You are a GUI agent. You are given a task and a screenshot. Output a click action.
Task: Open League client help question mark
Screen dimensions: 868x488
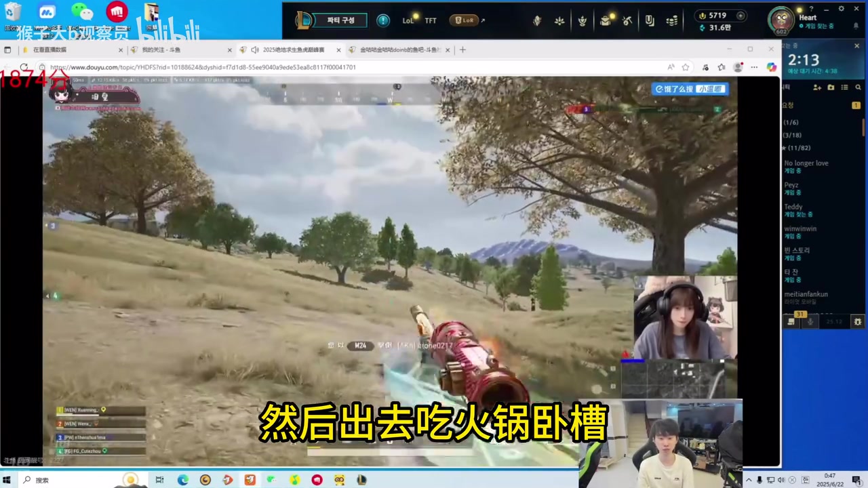tap(812, 9)
